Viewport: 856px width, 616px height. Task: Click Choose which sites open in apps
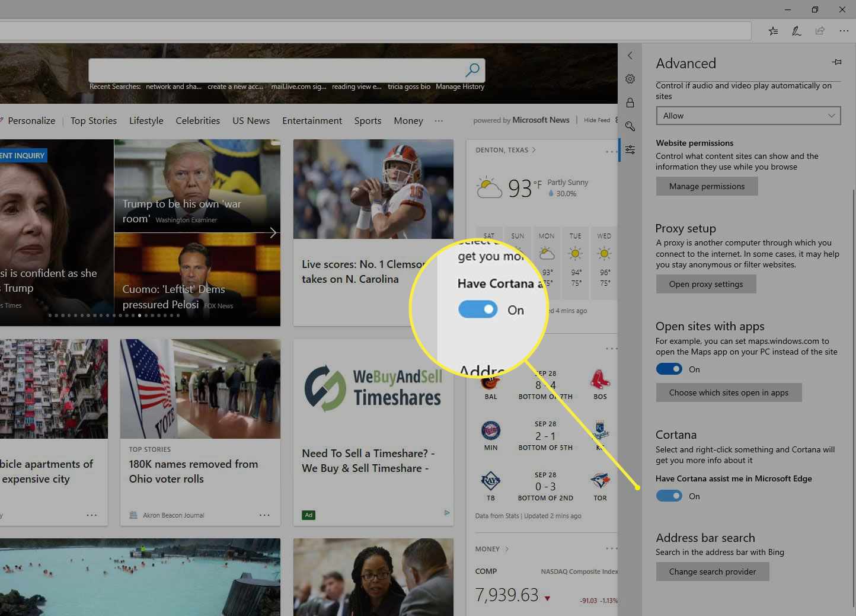729,392
